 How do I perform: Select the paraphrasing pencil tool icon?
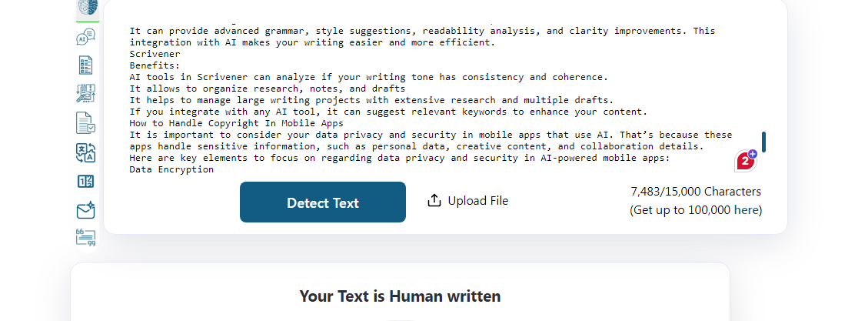pos(86,93)
